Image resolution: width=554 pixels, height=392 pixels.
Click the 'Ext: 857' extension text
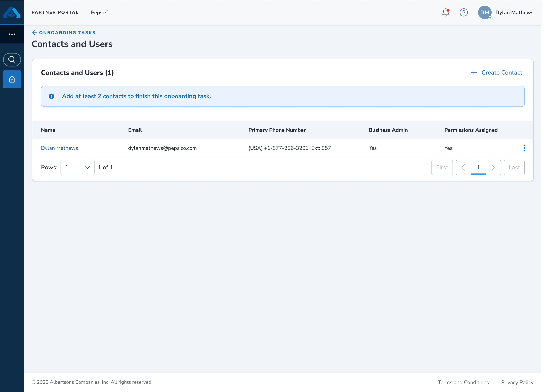[321, 148]
